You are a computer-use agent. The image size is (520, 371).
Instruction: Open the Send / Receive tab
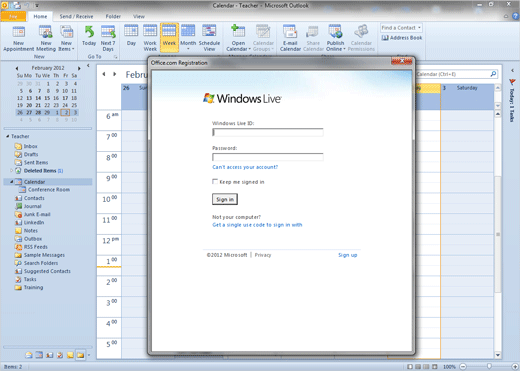click(x=76, y=16)
